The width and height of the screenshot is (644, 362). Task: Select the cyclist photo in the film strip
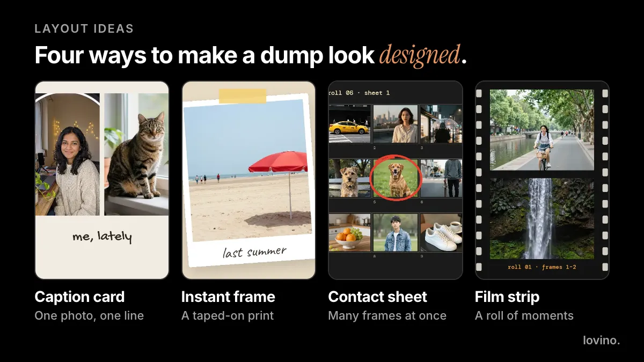coord(542,130)
